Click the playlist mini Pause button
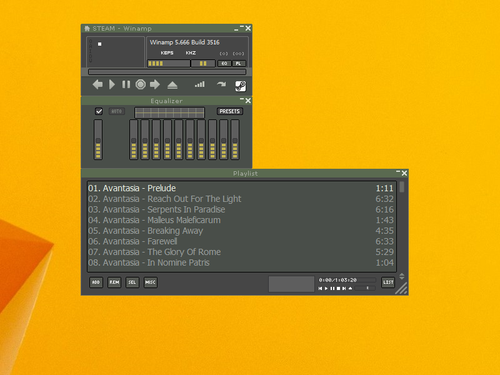Screen dimensions: 500x375 click(x=332, y=288)
